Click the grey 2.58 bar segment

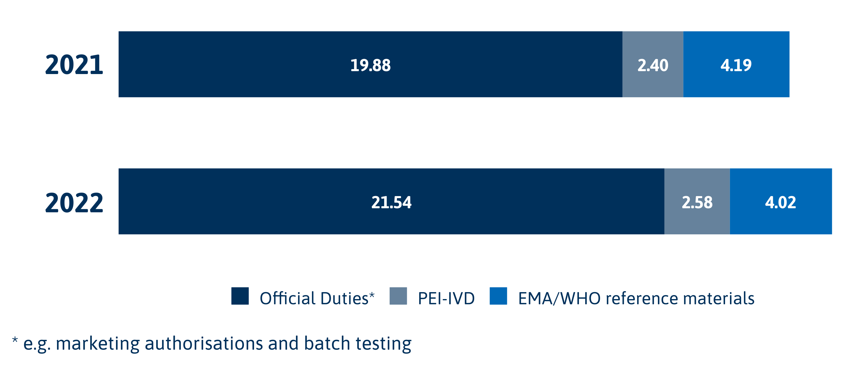[697, 202]
